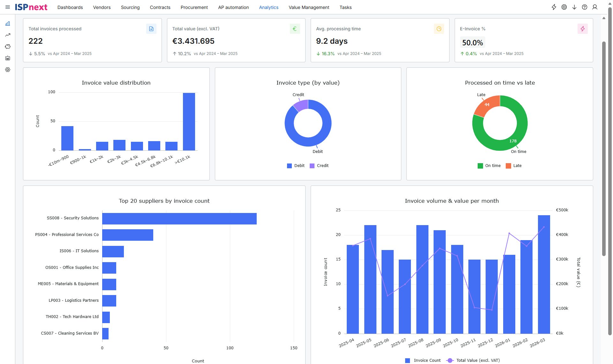Image resolution: width=613 pixels, height=364 pixels.
Task: Click the 10.2% increase indicator
Action: click(x=182, y=54)
